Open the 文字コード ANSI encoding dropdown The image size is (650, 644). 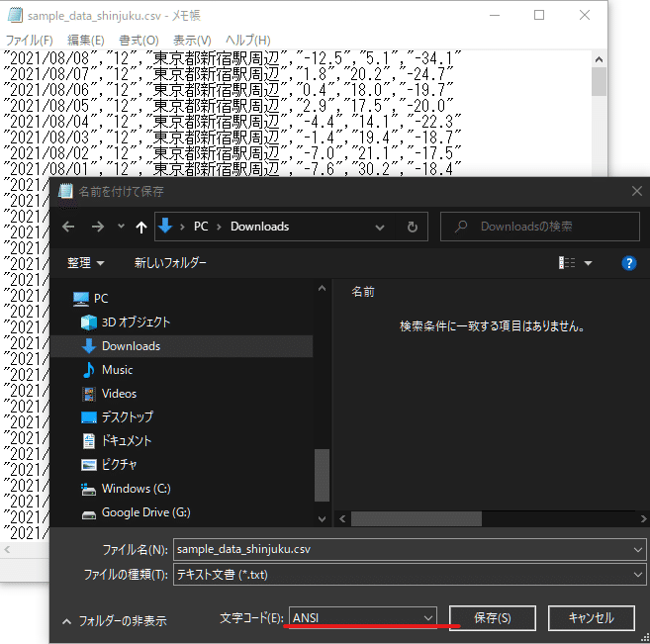click(x=363, y=618)
